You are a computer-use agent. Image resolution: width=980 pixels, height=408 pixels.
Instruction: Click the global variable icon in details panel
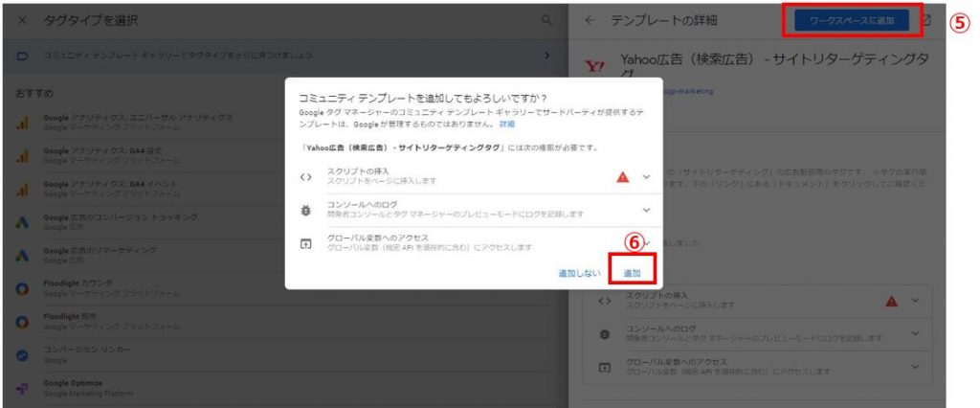tap(605, 368)
